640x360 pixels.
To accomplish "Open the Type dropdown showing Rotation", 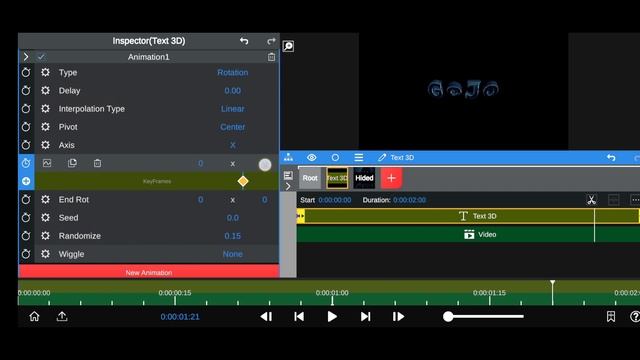I will [233, 73].
